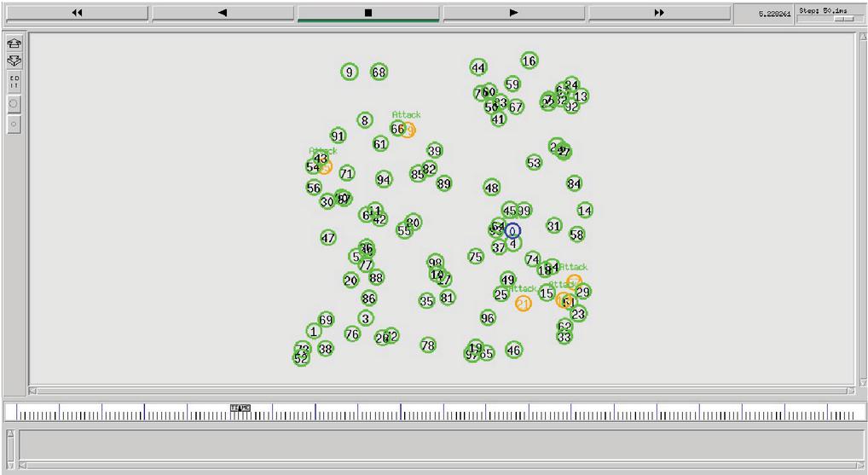The width and height of the screenshot is (868, 475).
Task: Play the animation forward
Action: [x=513, y=13]
